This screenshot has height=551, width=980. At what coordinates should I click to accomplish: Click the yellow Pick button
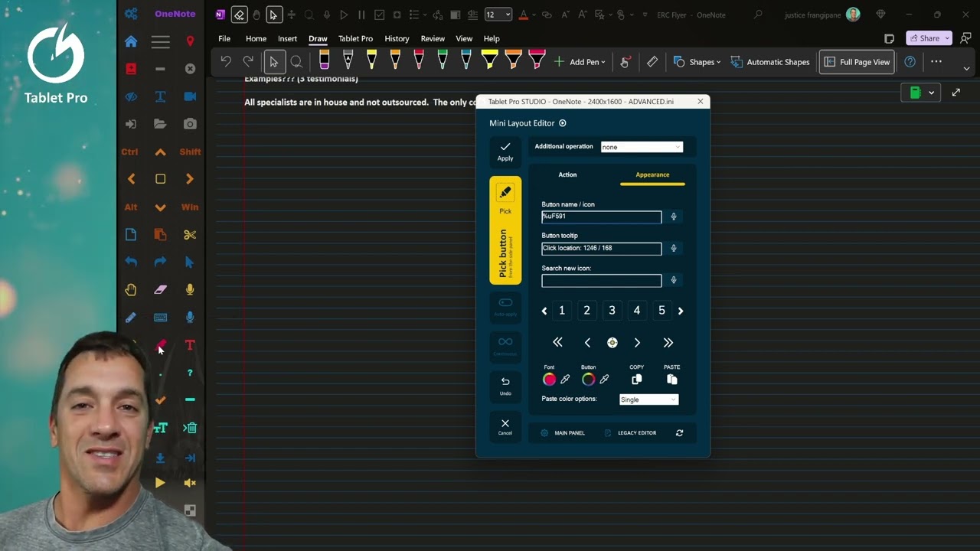(505, 230)
